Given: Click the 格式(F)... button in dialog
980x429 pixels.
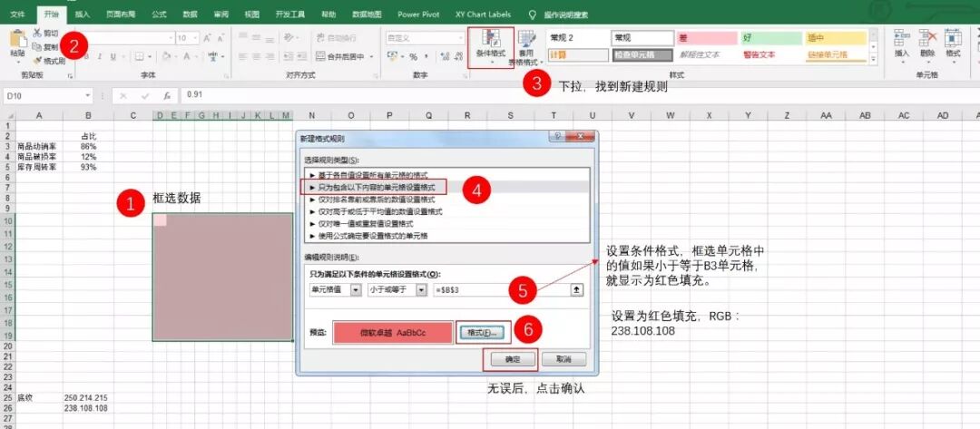Looking at the screenshot, I should (x=482, y=333).
